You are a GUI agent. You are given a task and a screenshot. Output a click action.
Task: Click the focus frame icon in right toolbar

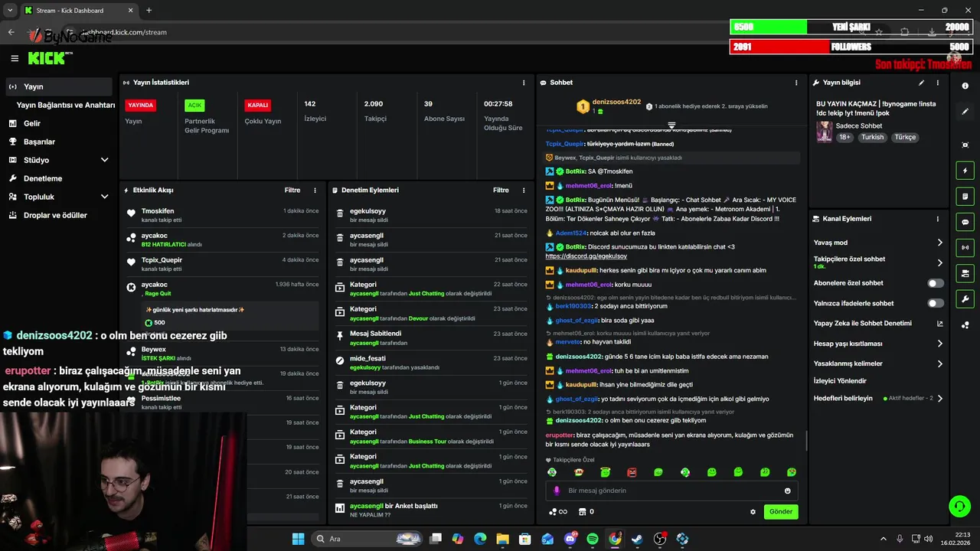(965, 145)
